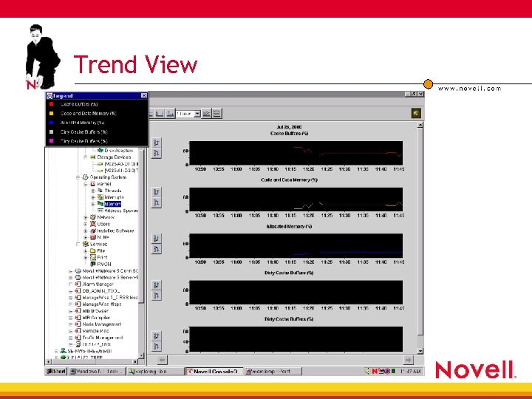
Task: Expand the Installed Software tree node
Action: tap(86, 231)
